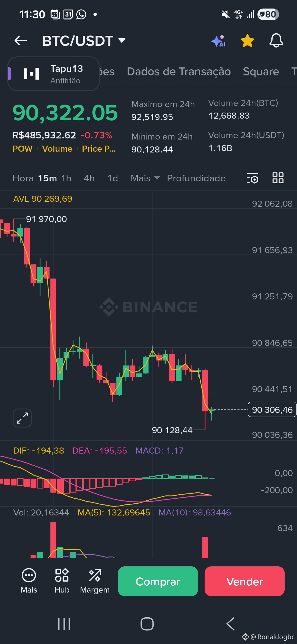Switch to the Square tab
Screen dimensions: 297x644
261,72
